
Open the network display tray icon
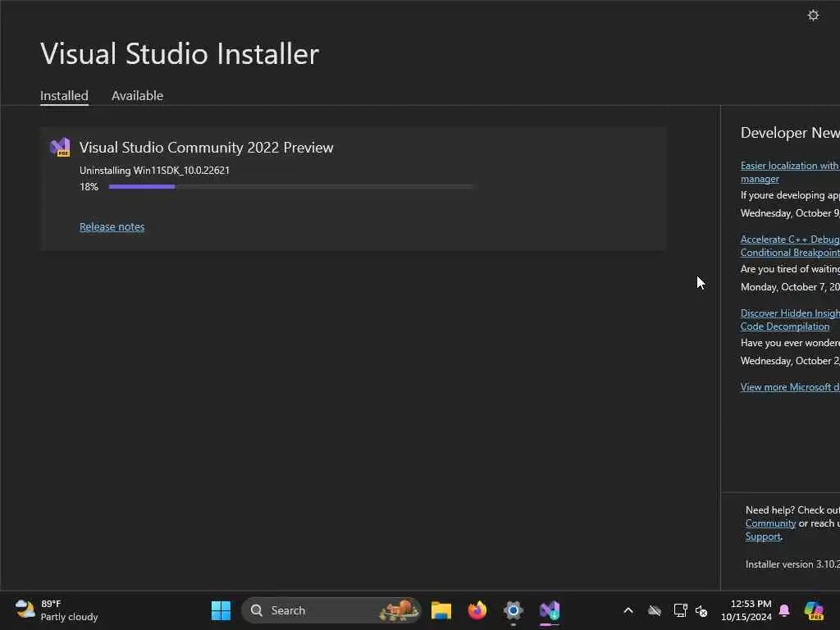pyautogui.click(x=680, y=610)
